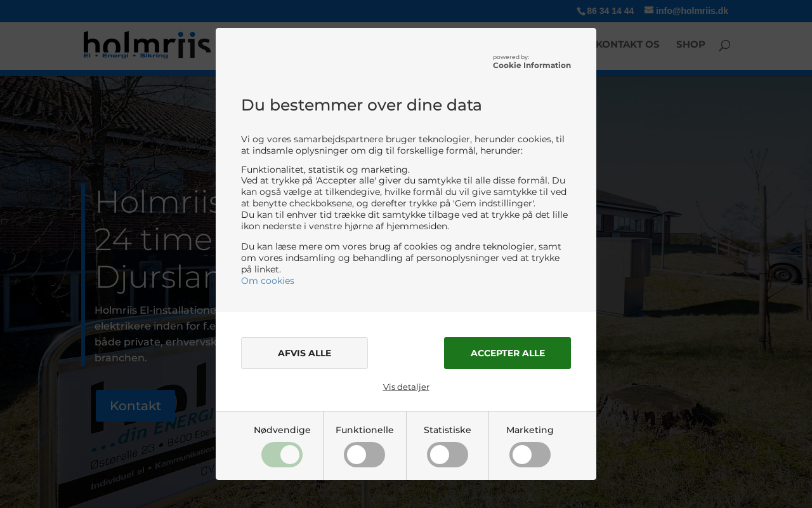Open the Om cookies link
Viewport: 812px width, 508px height.
(268, 281)
